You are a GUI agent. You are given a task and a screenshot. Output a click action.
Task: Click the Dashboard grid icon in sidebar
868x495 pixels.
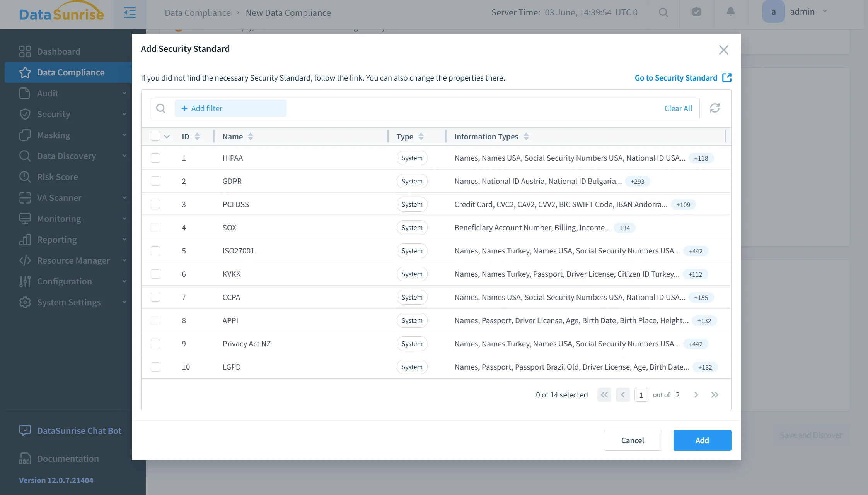click(x=25, y=51)
